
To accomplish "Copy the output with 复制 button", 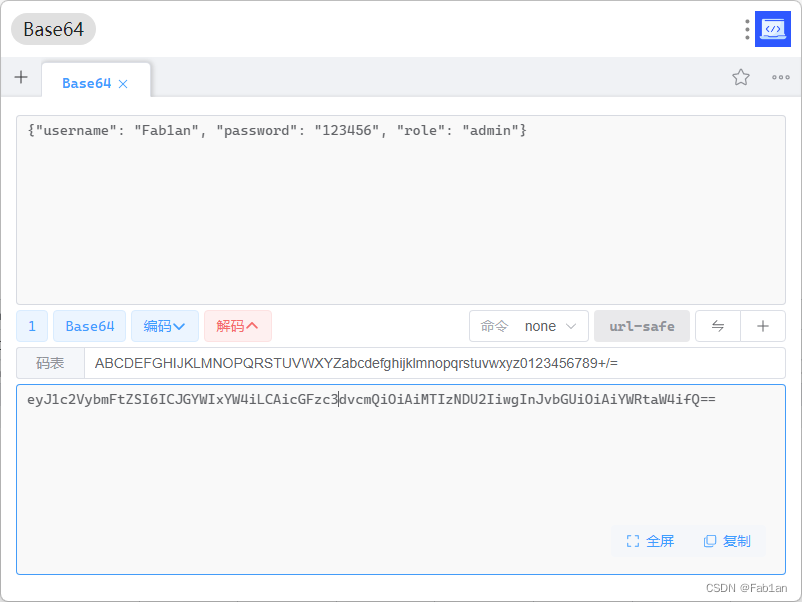I will (727, 541).
